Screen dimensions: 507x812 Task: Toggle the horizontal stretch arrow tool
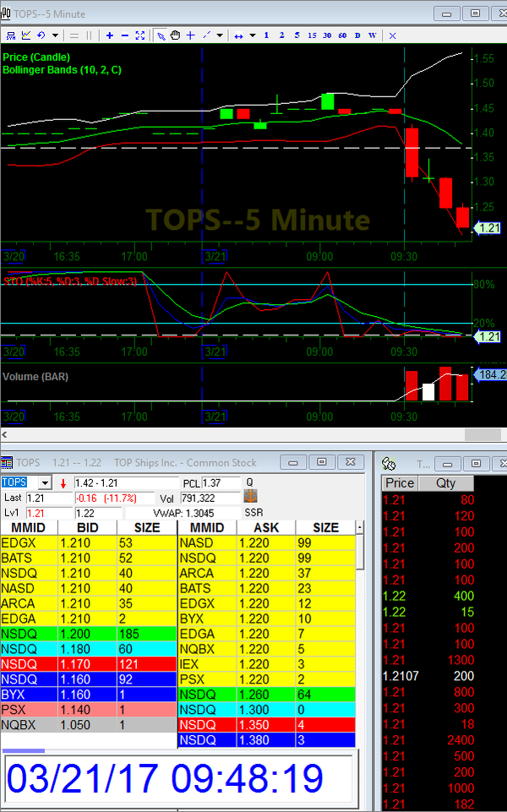click(239, 35)
